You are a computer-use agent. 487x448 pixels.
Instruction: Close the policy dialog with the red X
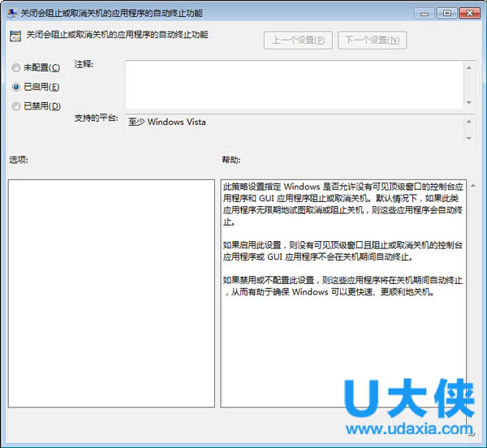point(470,13)
